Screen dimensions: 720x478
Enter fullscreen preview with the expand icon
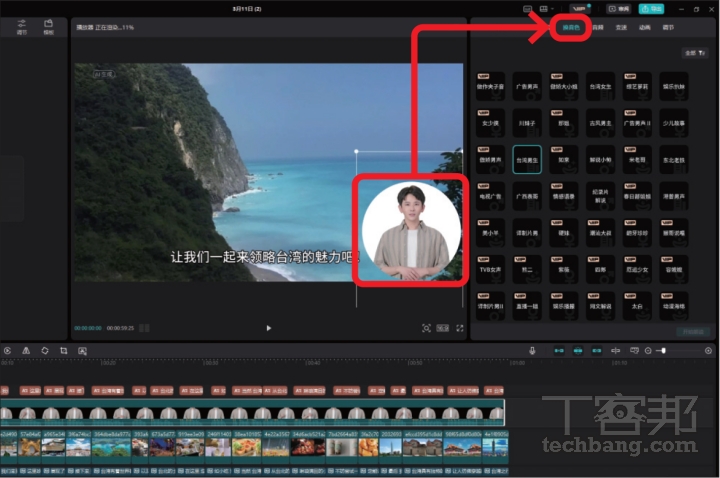pyautogui.click(x=460, y=328)
